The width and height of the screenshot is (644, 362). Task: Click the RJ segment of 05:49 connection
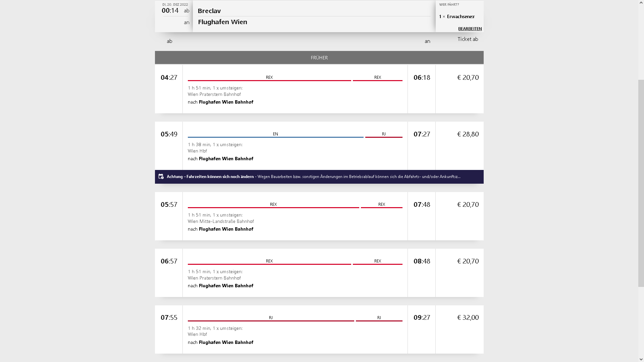point(384,136)
